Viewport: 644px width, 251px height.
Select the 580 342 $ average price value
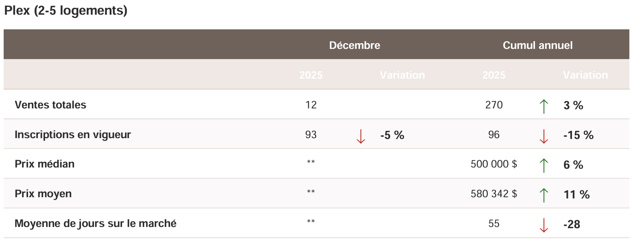(493, 194)
